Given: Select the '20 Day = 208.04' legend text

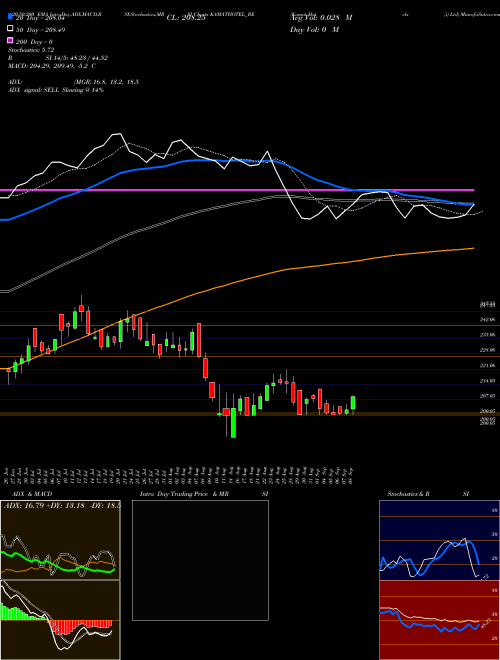Looking at the screenshot, I should (40, 18).
